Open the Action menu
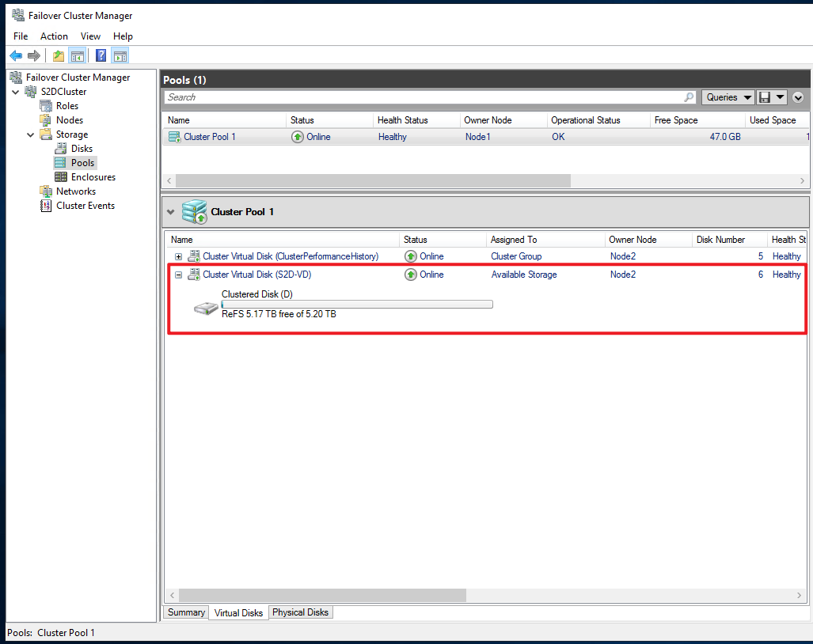The height and width of the screenshot is (644, 813). [x=54, y=36]
